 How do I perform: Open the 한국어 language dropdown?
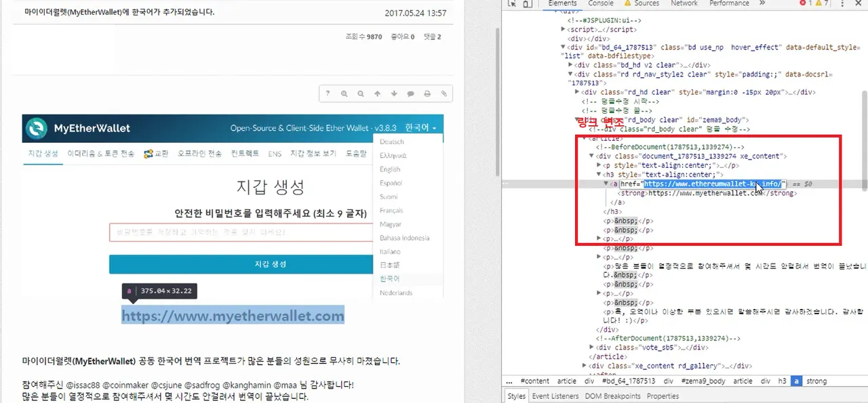(420, 127)
